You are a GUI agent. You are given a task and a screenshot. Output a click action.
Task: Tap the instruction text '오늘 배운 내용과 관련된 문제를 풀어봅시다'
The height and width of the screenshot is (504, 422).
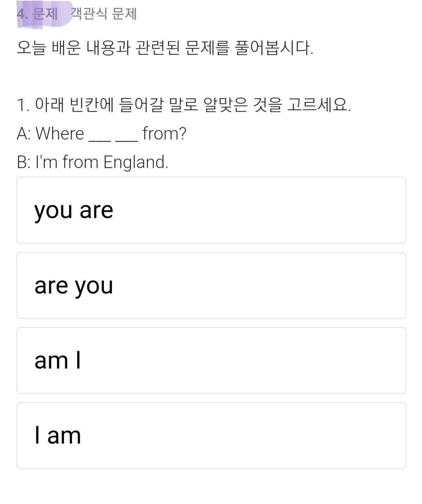165,48
